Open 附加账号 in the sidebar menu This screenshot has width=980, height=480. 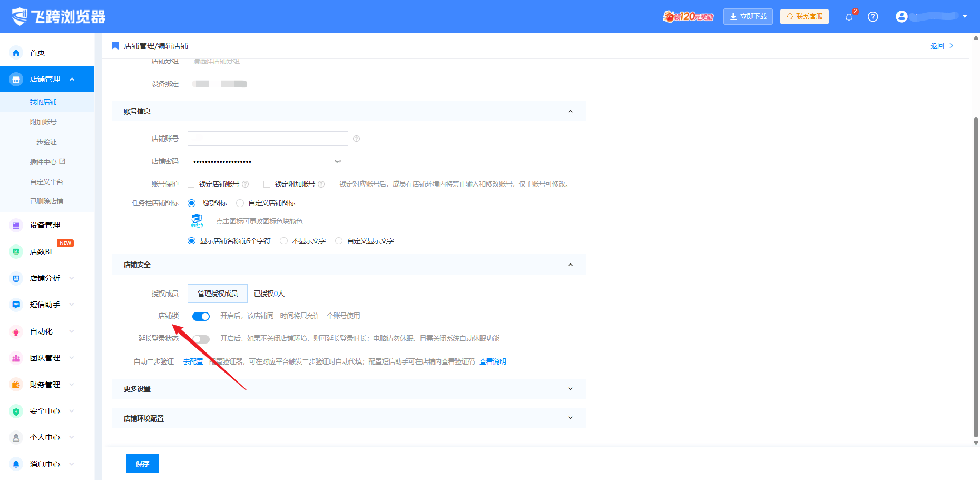coord(43,122)
